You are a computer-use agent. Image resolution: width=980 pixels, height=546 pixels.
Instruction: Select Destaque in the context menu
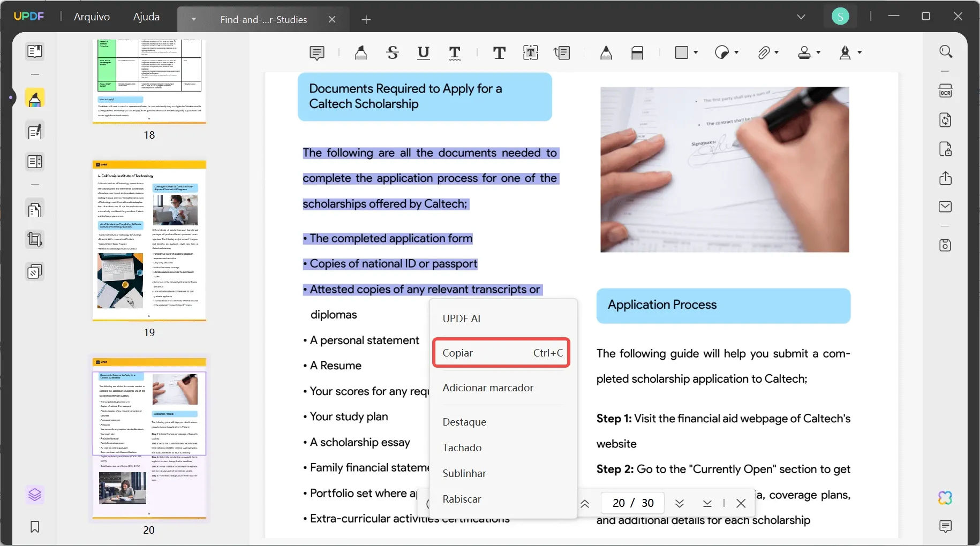(502, 422)
